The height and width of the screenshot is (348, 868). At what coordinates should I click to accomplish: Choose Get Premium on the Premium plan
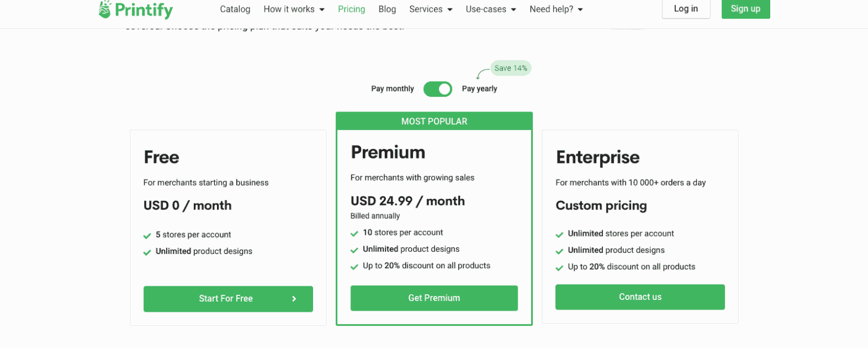click(434, 298)
